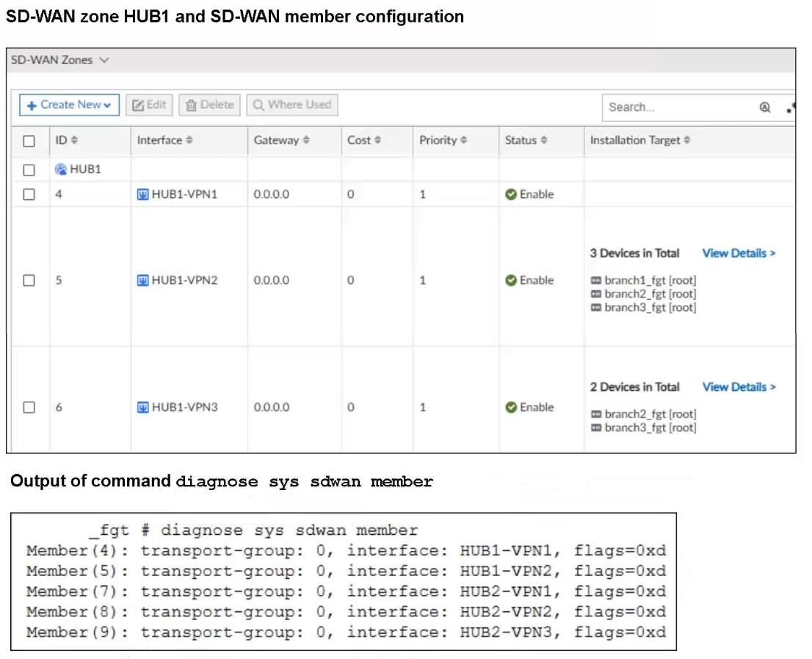Select the checkbox for member ID 5
812x659 pixels.
(29, 281)
